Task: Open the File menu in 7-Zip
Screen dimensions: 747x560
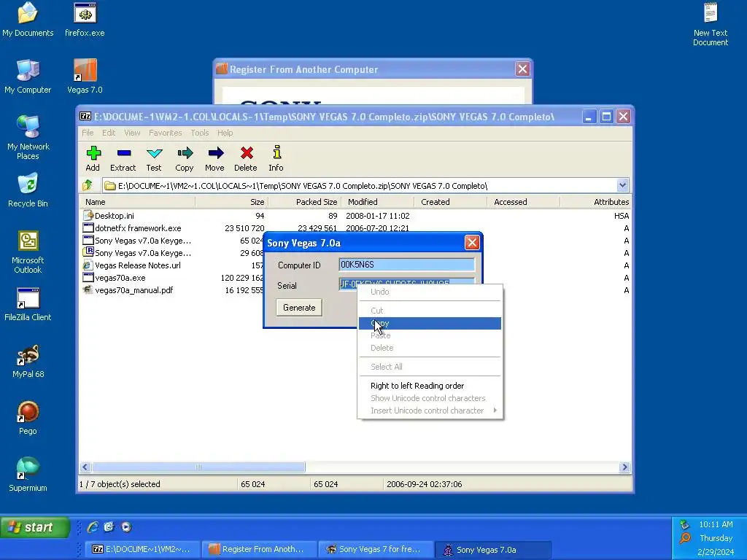Action: (x=88, y=133)
